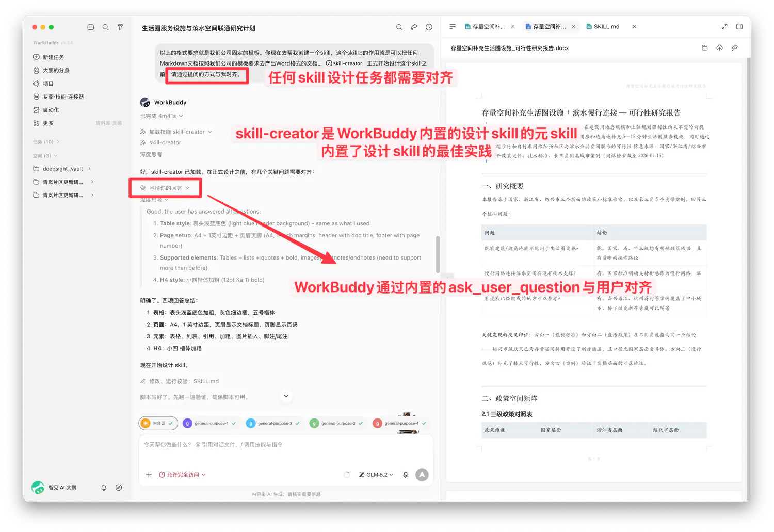
Task: Switch to general-purpose-1 agent chip
Action: pos(210,423)
